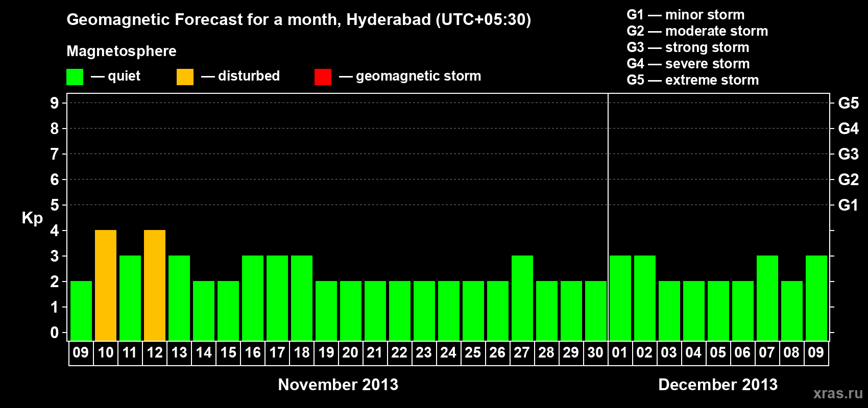
Task: Click the orange disturbed legend swatch
Action: 185,77
